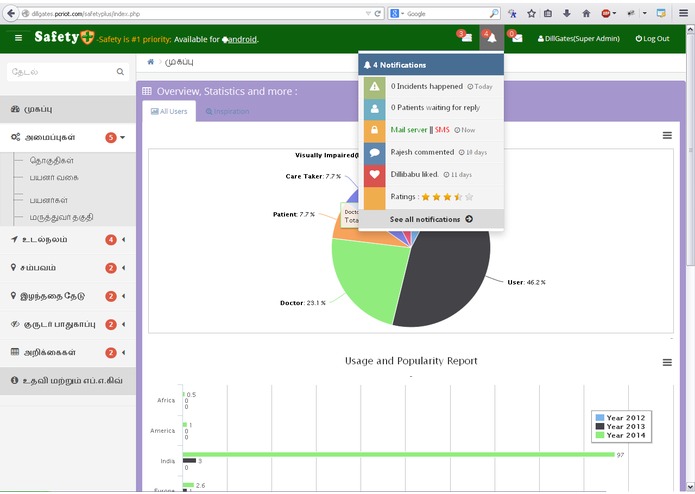Expand the உடல்நலம் menu arrow
695x494 pixels.
[123, 240]
